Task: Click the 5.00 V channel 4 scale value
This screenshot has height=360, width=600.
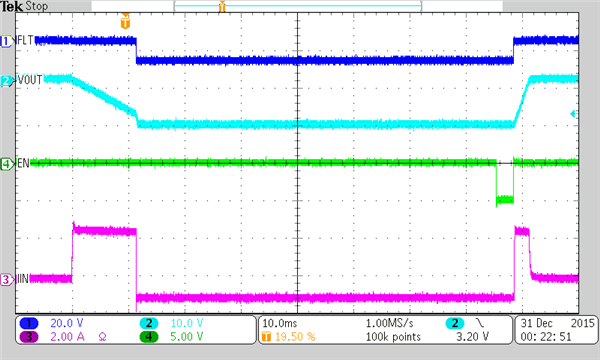Action: tap(187, 337)
